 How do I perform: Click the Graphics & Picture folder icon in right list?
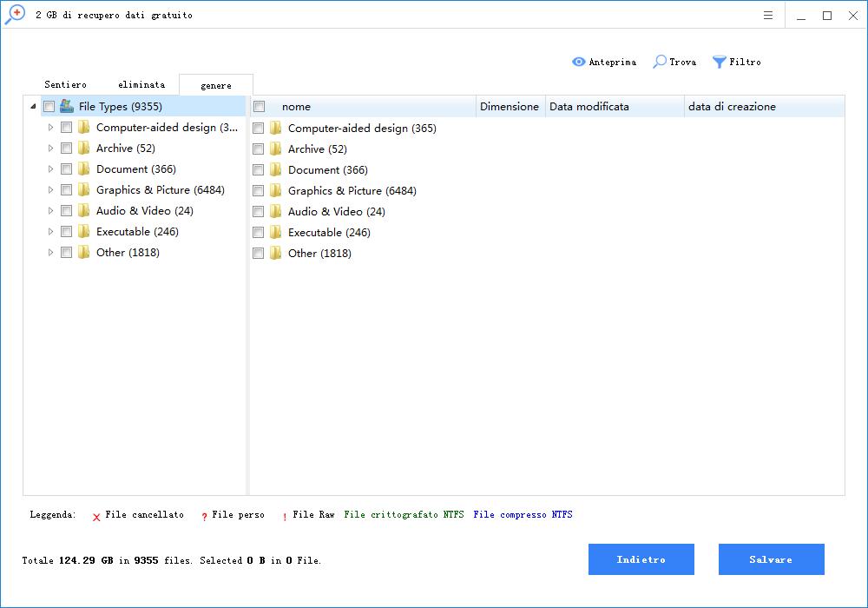click(x=276, y=190)
